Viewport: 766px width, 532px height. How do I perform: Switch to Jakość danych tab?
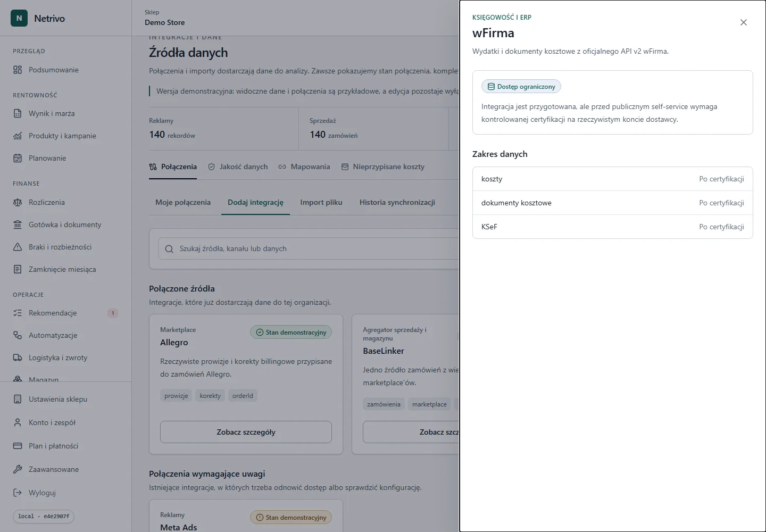tap(238, 167)
